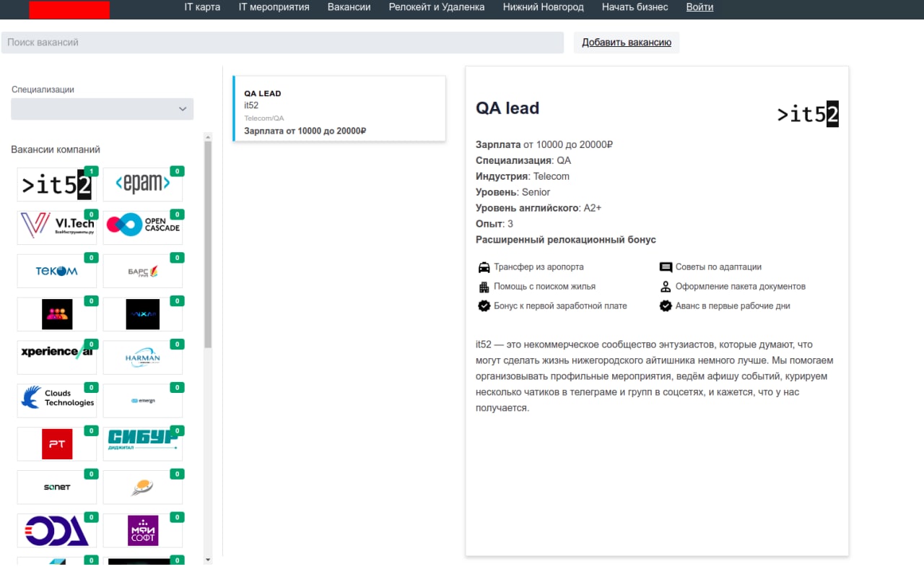Select the orange comet company logo
The height and width of the screenshot is (572, 924).
pyautogui.click(x=143, y=487)
